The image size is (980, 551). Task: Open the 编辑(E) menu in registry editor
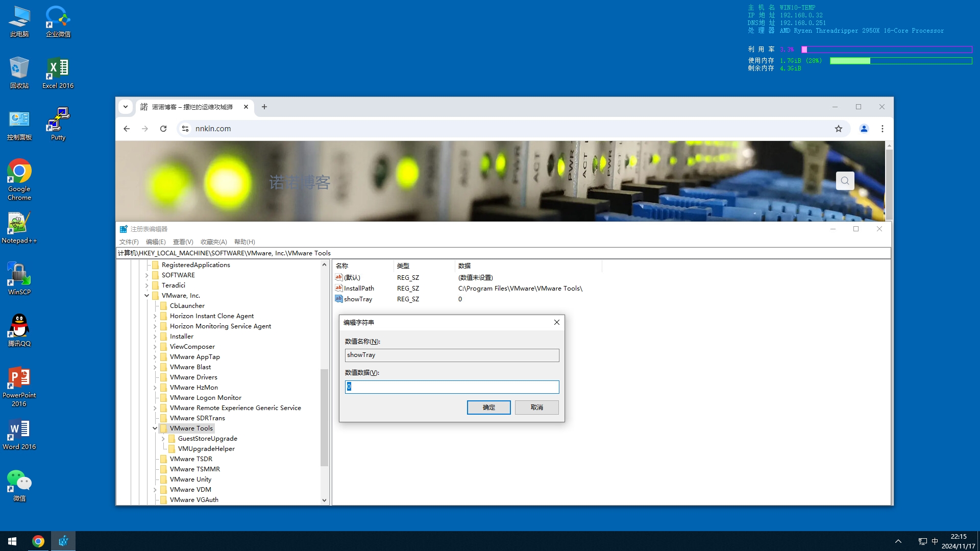click(156, 242)
